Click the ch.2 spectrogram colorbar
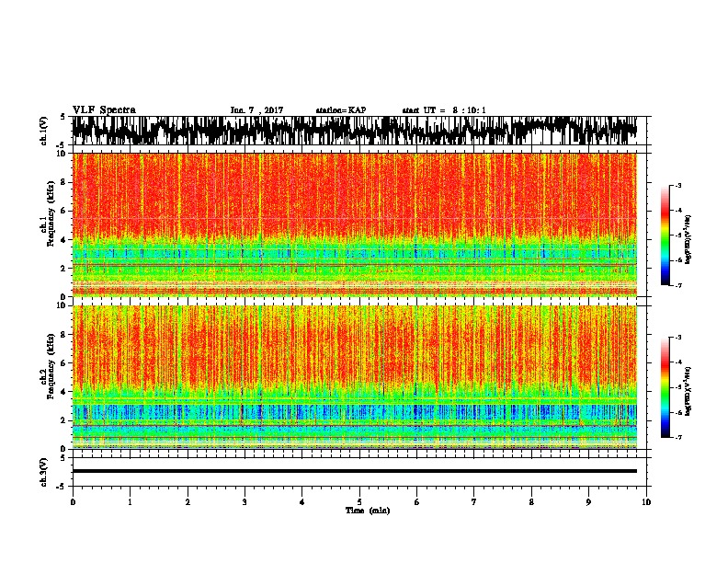This screenshot has height=563, width=728. tap(665, 387)
